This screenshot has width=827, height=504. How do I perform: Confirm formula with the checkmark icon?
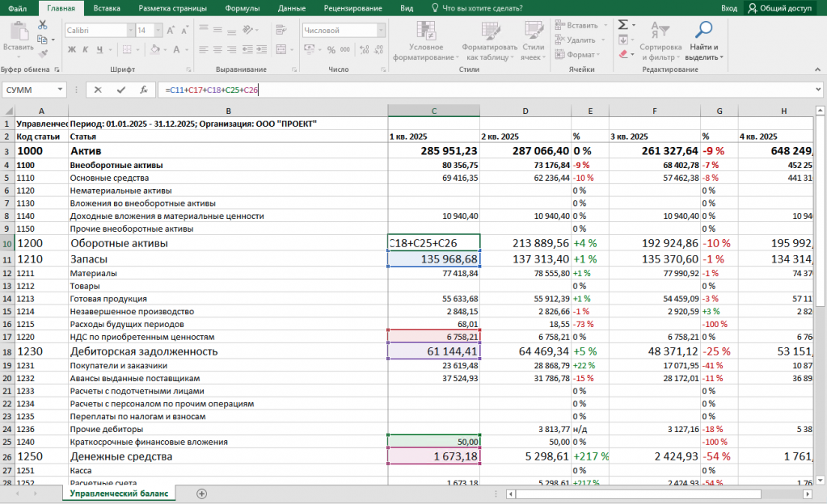120,90
